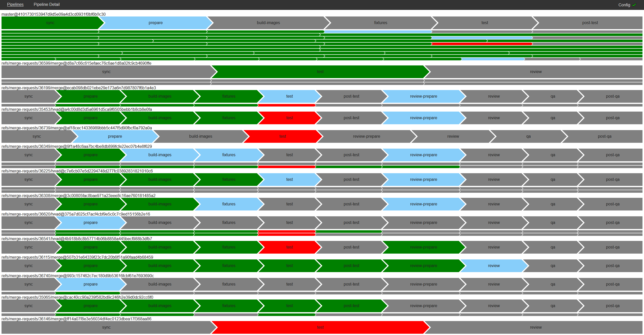Open the master pipeline post-test stage
The width and height of the screenshot is (644, 335).
[590, 23]
